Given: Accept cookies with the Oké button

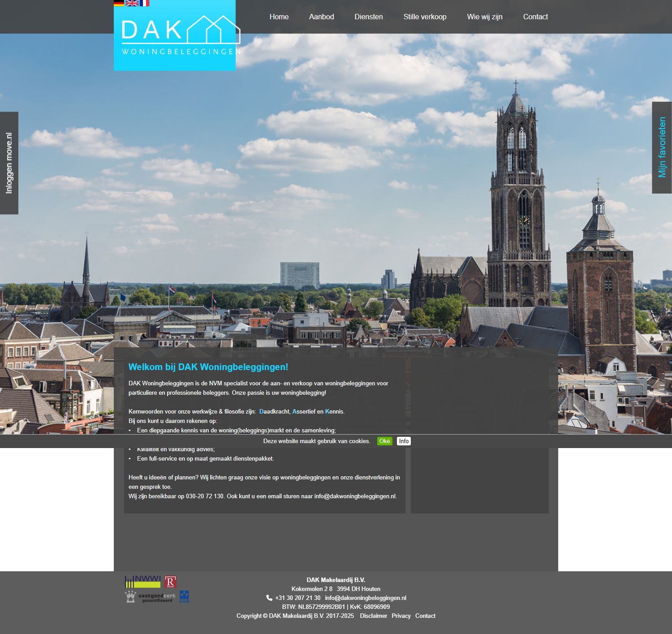Looking at the screenshot, I should 385,441.
